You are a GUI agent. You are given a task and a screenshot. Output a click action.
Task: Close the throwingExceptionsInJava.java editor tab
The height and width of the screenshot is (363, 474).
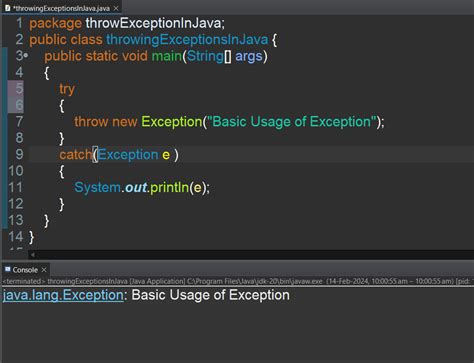point(116,8)
